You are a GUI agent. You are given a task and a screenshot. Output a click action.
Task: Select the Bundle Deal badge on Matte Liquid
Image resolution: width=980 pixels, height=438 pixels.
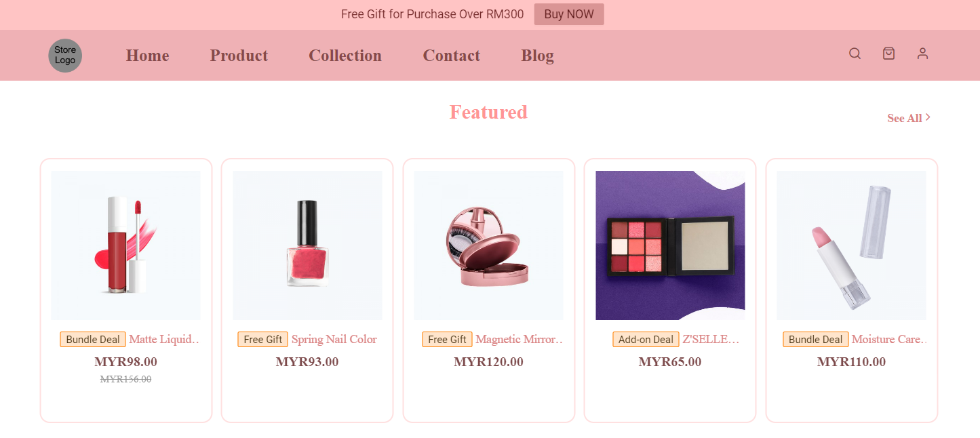point(92,339)
